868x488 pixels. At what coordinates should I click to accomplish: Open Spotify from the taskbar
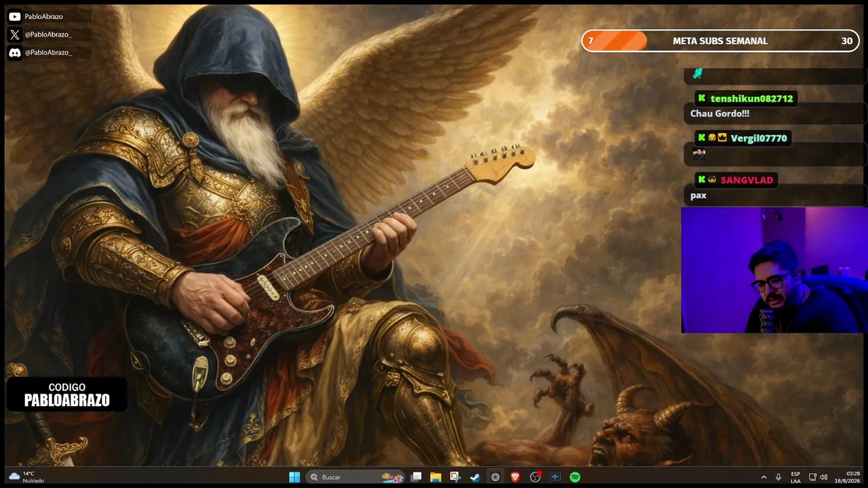pos(575,477)
